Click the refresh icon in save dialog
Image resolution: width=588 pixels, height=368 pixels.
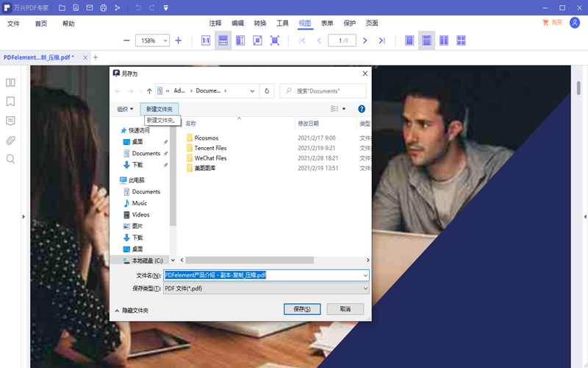coord(267,91)
